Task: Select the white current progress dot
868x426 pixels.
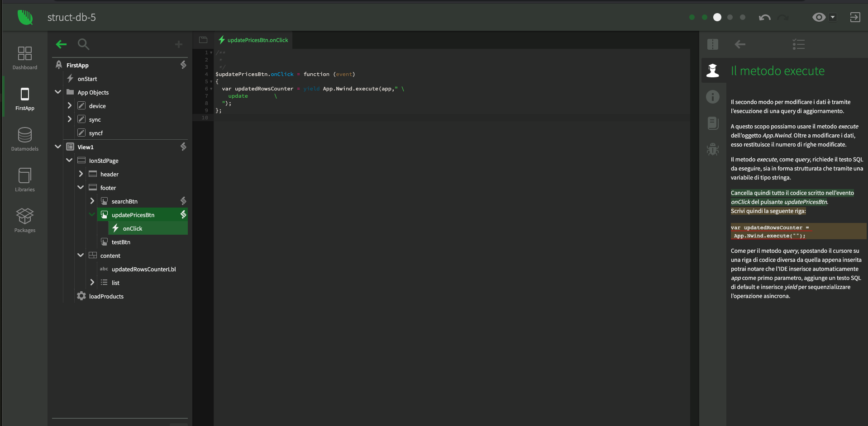Action: (717, 17)
